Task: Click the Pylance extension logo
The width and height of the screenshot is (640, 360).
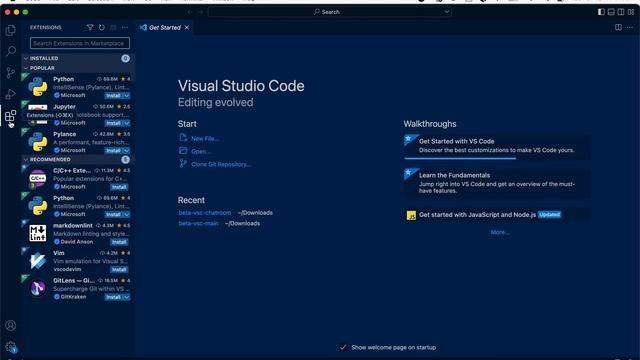Action: pos(38,142)
